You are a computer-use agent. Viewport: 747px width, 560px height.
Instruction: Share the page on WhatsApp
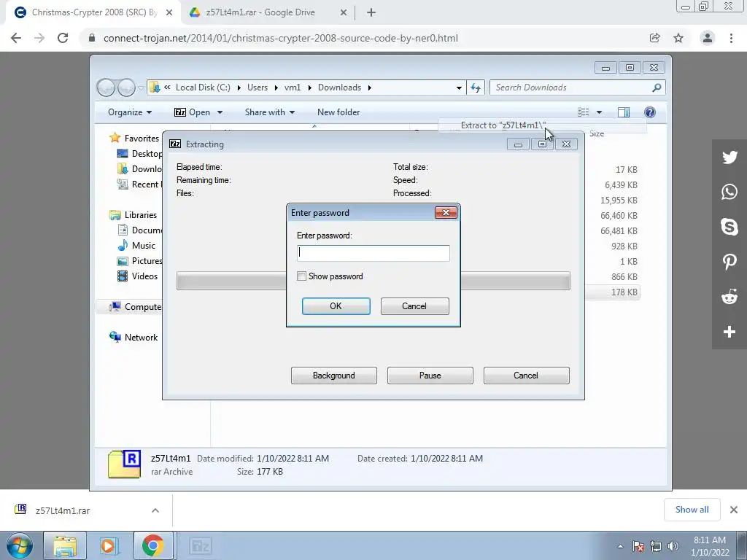point(729,192)
